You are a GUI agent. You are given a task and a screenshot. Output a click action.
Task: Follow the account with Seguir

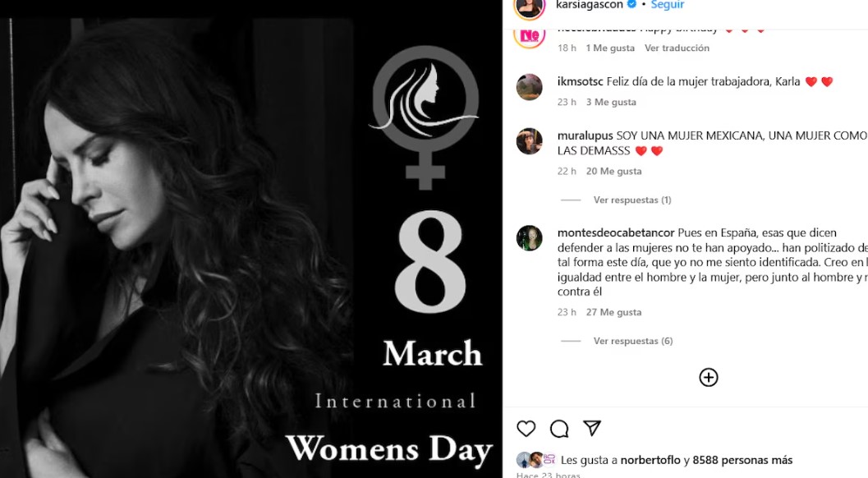click(668, 5)
